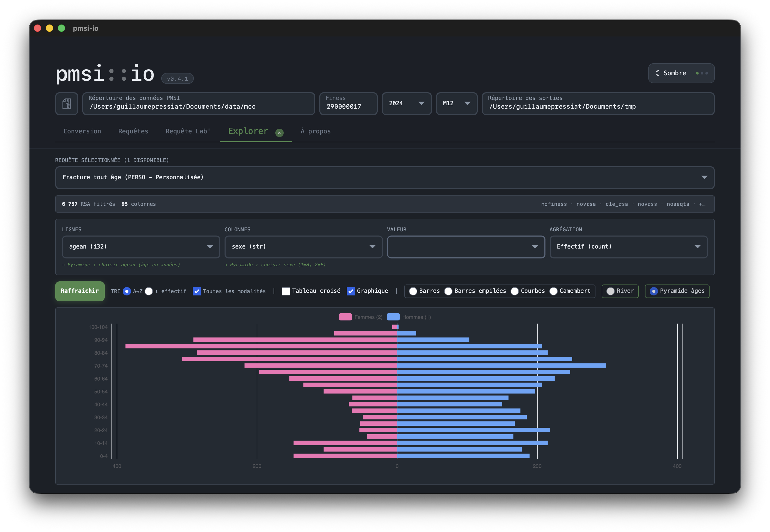Click the Finess number field
Viewport: 770px width, 532px height.
pos(348,104)
